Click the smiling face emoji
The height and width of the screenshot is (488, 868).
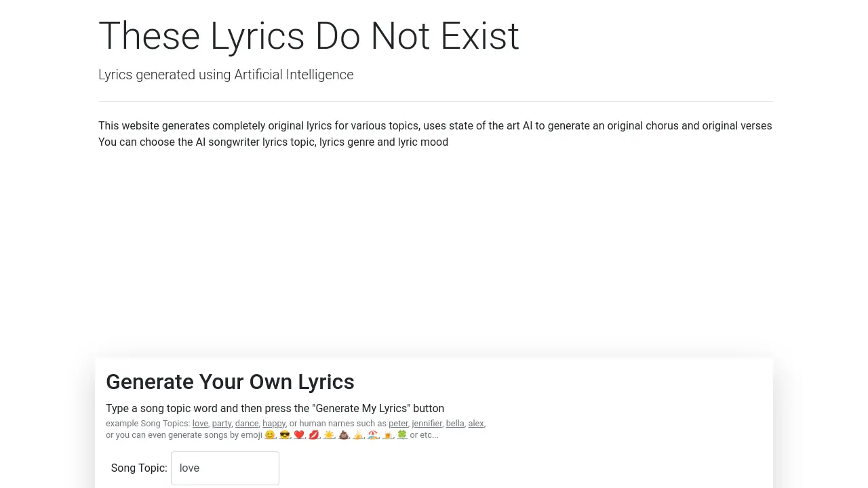point(269,435)
